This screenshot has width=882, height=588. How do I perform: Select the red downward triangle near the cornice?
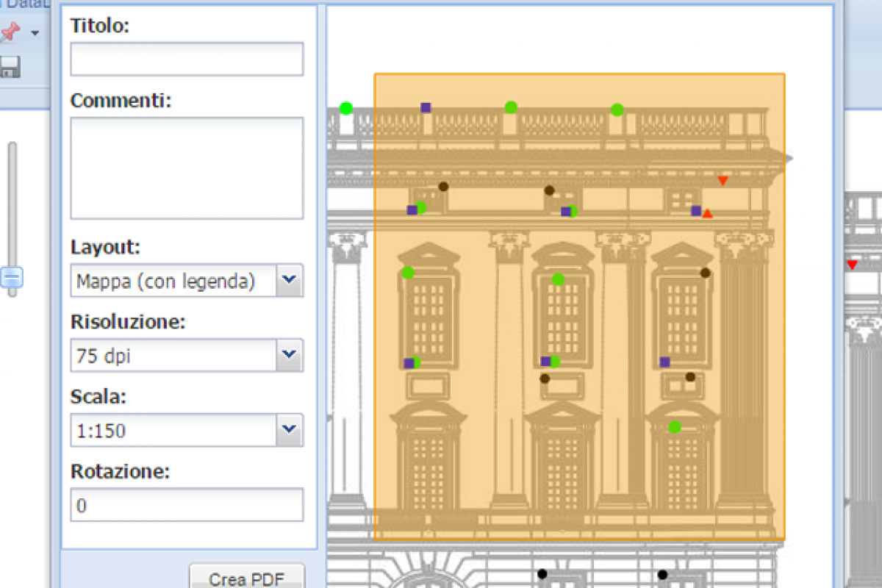tap(723, 181)
